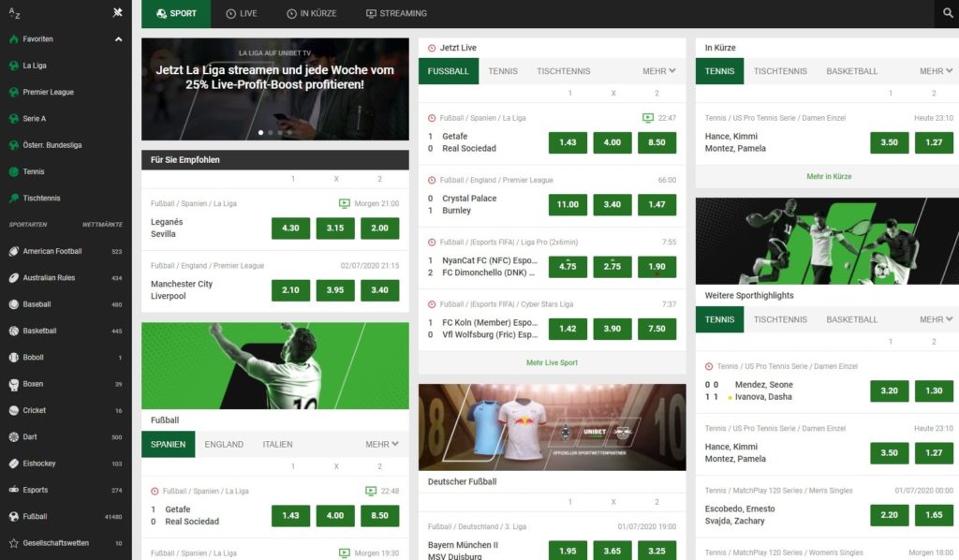Viewport: 959px width, 560px height.
Task: Open the SPORT top tab
Action: (x=176, y=13)
